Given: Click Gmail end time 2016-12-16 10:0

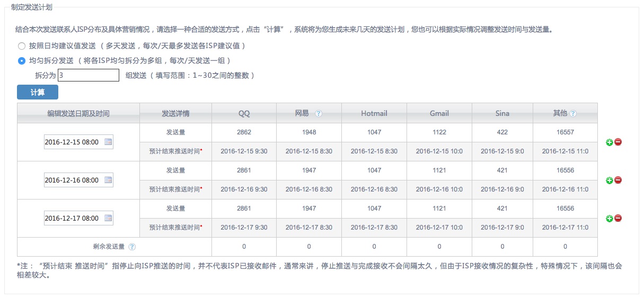Looking at the screenshot, I should (x=439, y=189).
